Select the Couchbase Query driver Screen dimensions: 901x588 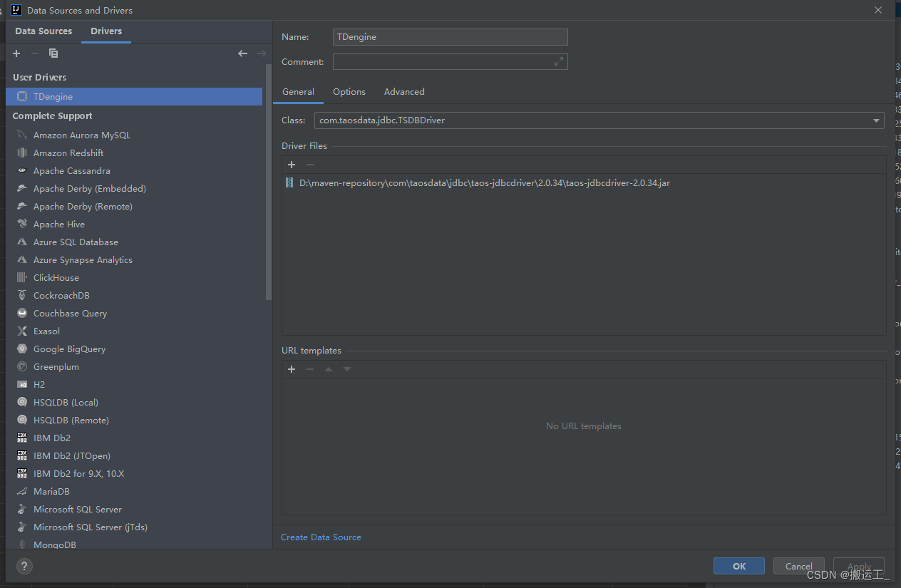(x=134, y=313)
